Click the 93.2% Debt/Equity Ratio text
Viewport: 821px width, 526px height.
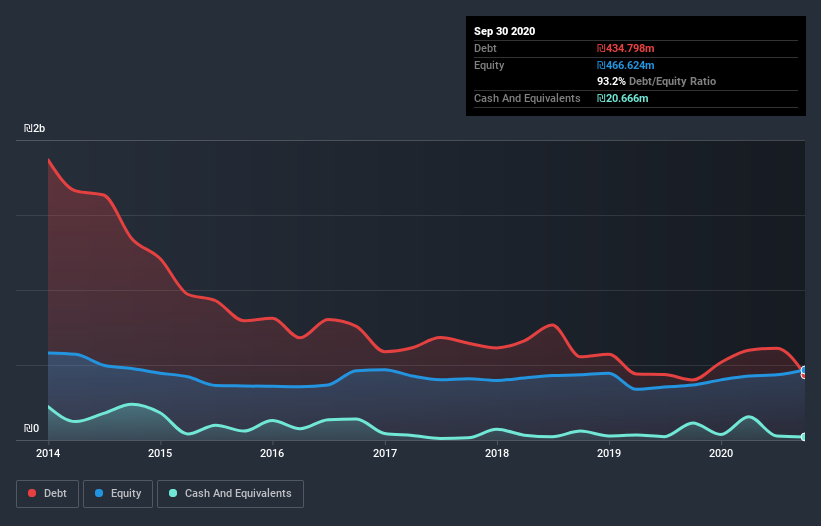click(x=657, y=81)
